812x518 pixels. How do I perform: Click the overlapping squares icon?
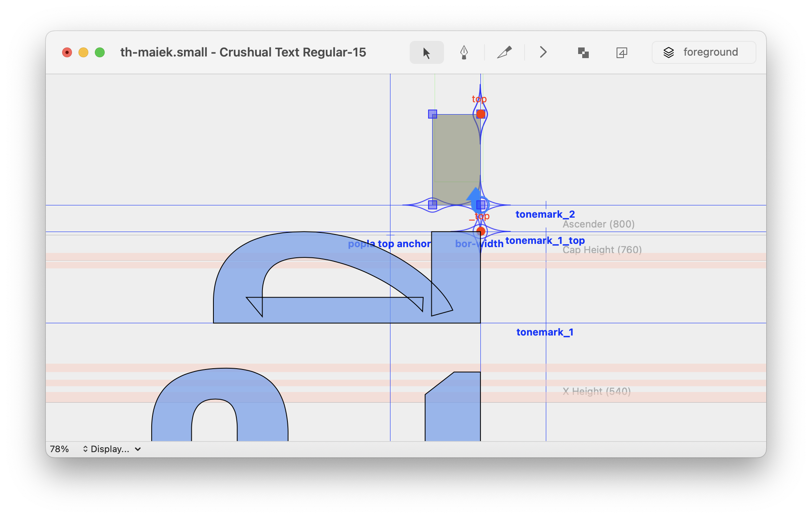tap(583, 52)
